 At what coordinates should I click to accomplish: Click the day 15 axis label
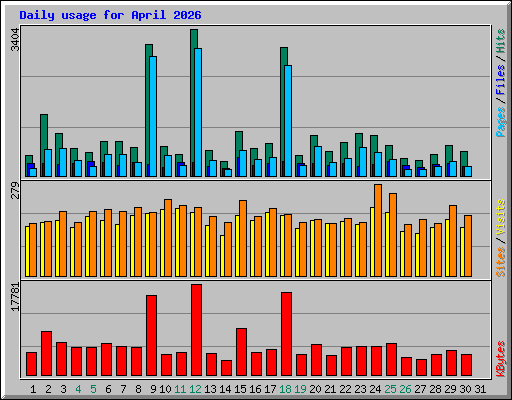[240, 389]
